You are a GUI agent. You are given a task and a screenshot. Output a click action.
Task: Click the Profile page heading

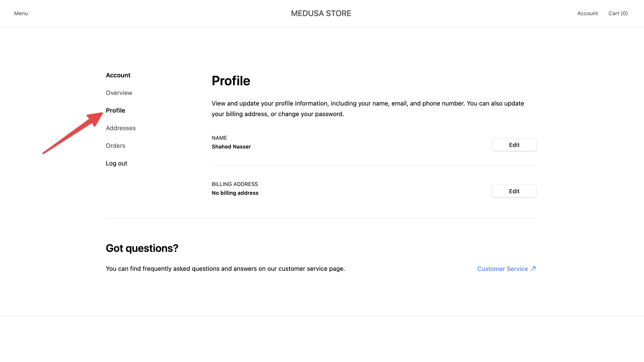pos(231,80)
